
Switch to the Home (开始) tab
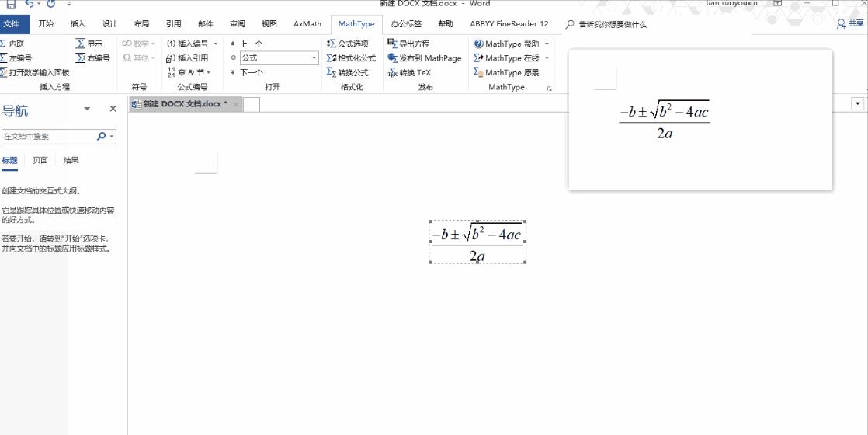point(46,24)
